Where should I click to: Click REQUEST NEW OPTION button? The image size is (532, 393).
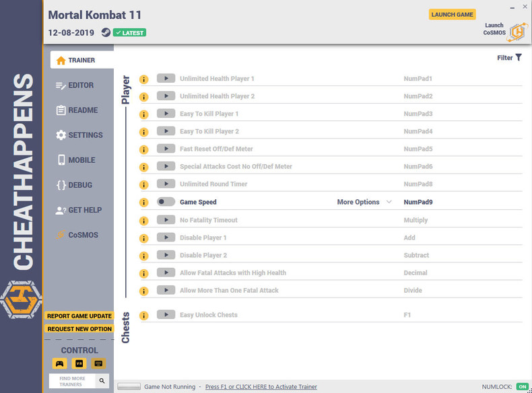(79, 328)
